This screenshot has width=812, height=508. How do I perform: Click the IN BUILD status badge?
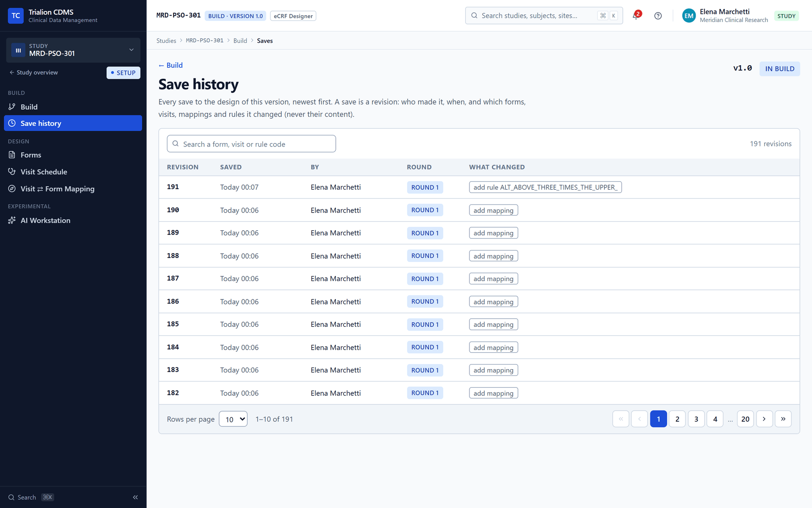coord(779,69)
